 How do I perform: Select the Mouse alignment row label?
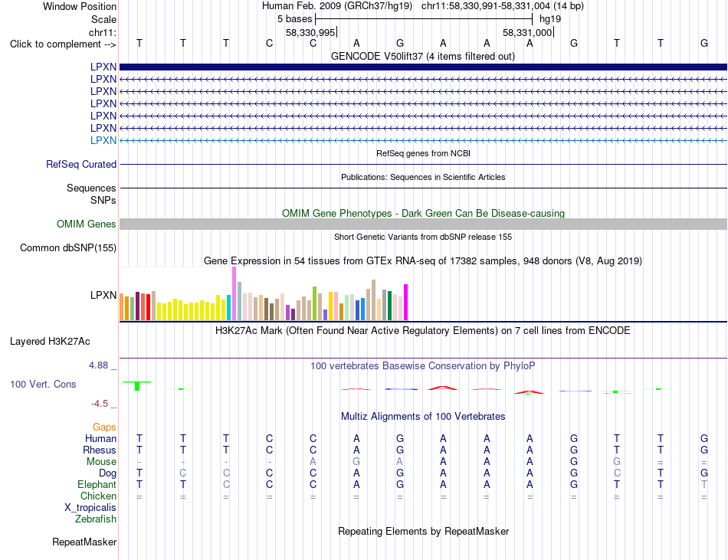(101, 462)
